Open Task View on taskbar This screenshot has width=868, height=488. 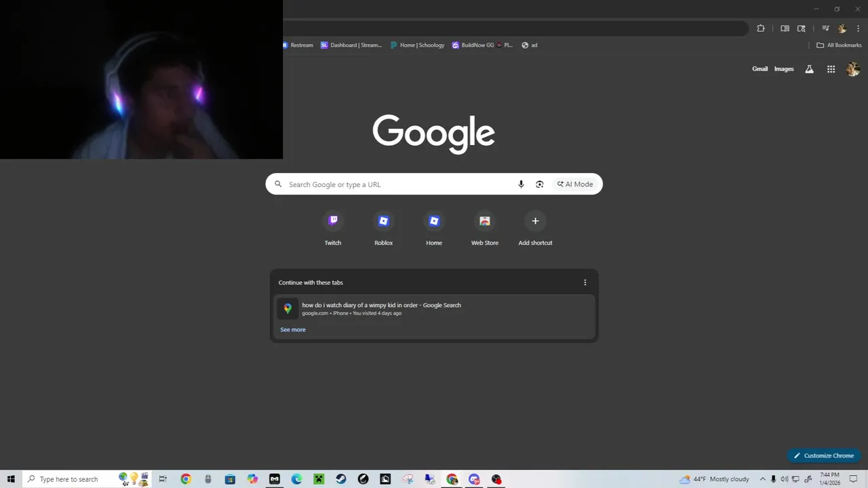(x=163, y=479)
